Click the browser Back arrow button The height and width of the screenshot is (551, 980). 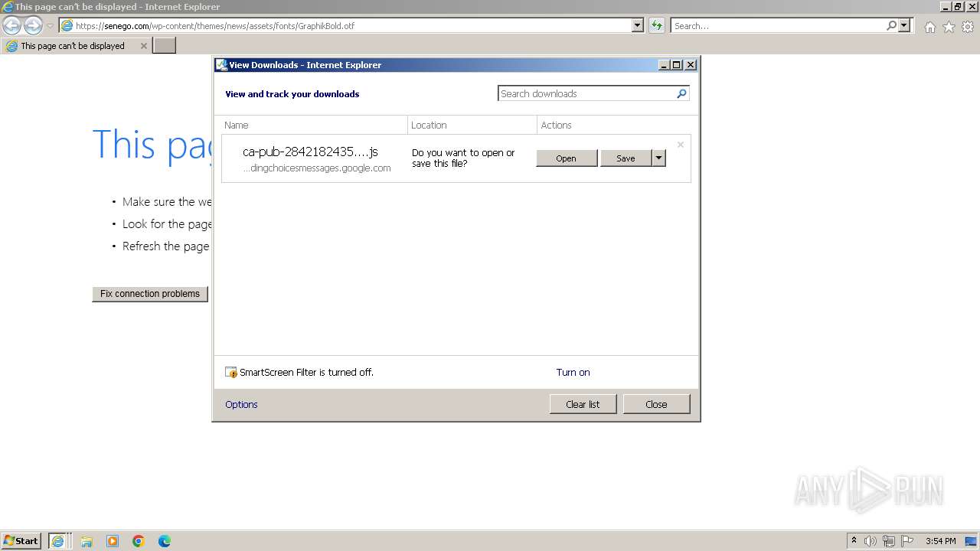click(x=12, y=25)
